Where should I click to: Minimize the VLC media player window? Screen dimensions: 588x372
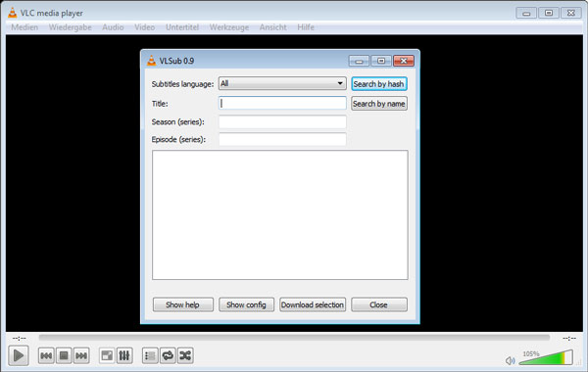tap(526, 13)
